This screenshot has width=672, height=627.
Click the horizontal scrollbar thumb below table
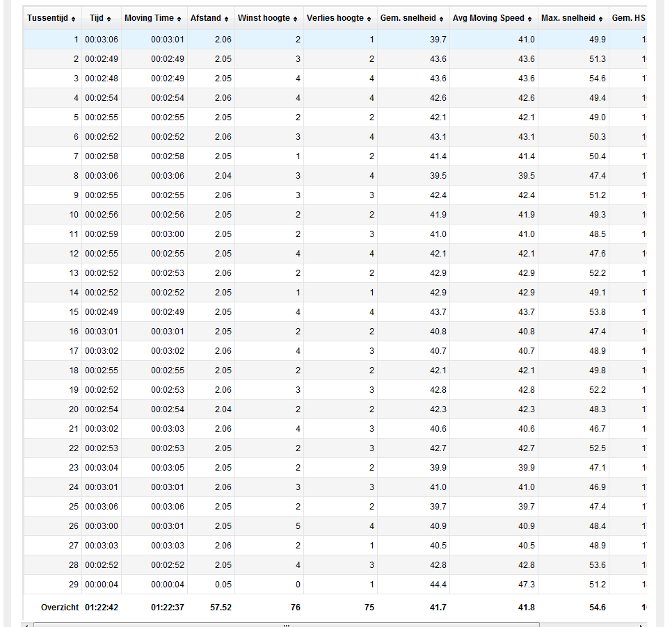tap(287, 625)
